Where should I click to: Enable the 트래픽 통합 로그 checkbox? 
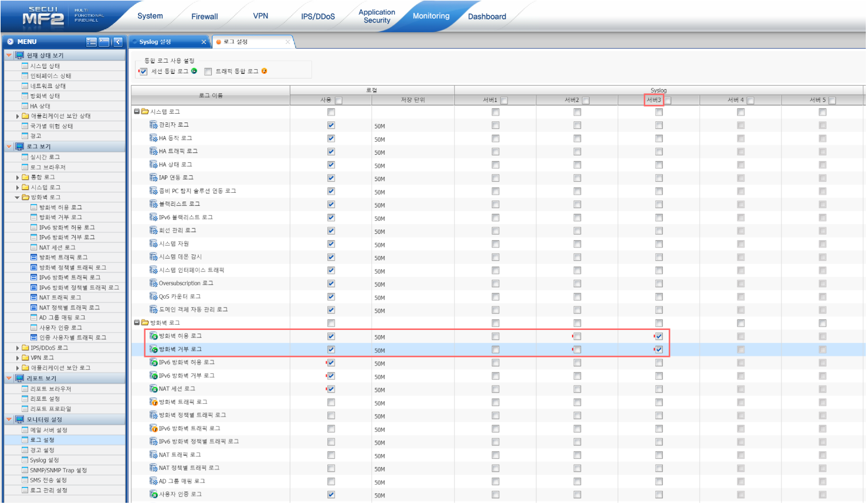(208, 71)
